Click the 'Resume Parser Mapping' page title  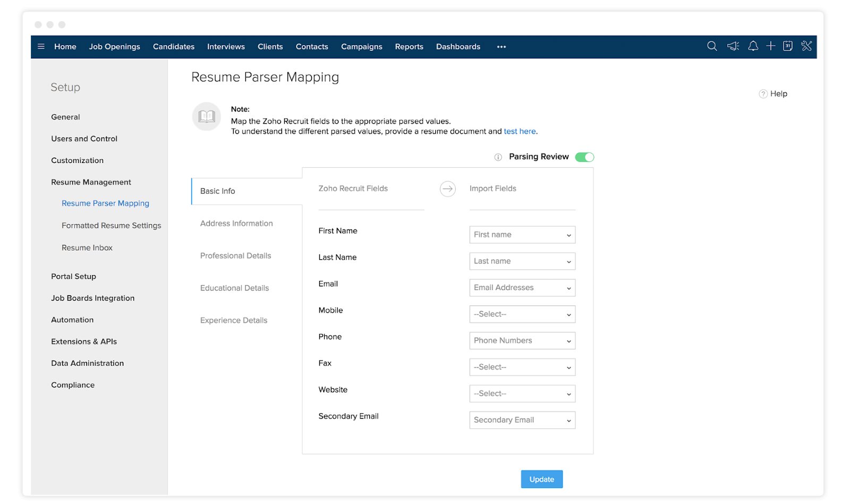click(x=265, y=78)
